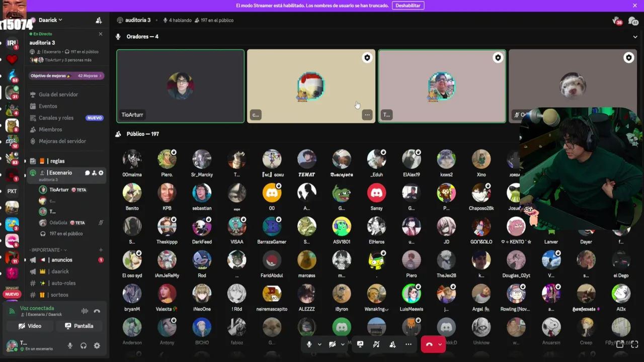Toggle the stage microphone in call bar
This screenshot has height=362, width=644.
point(309,344)
